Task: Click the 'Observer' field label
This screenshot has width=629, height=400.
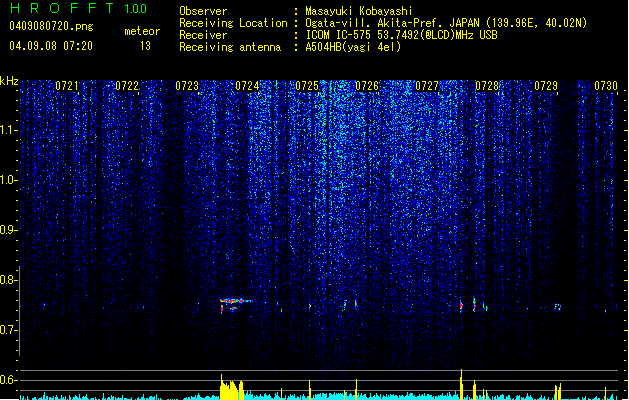Action: [x=203, y=11]
